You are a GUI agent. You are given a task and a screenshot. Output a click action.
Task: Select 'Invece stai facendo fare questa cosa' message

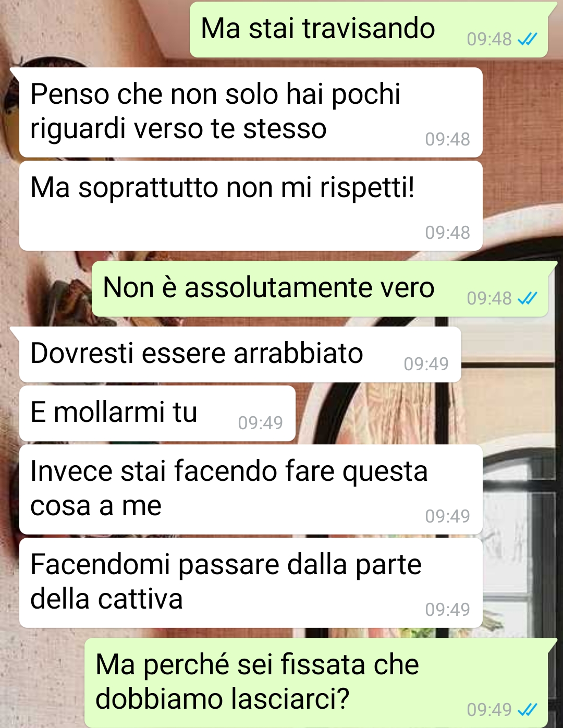(x=251, y=490)
